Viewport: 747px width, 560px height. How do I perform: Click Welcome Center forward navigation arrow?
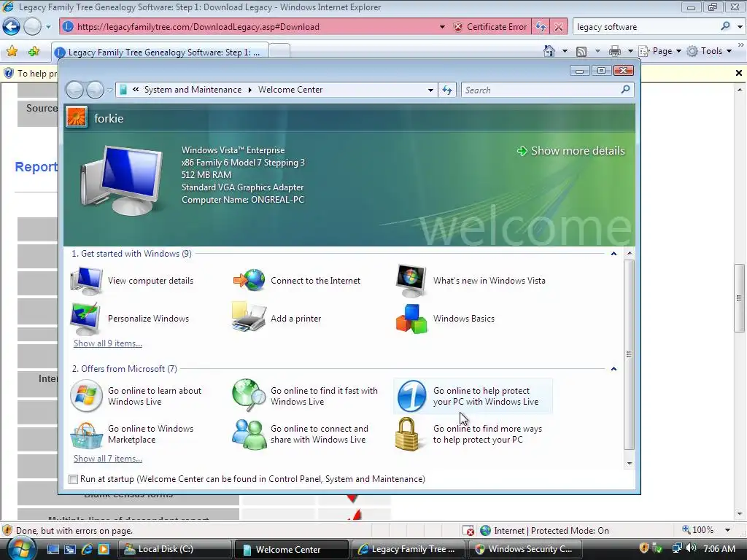[x=95, y=90]
